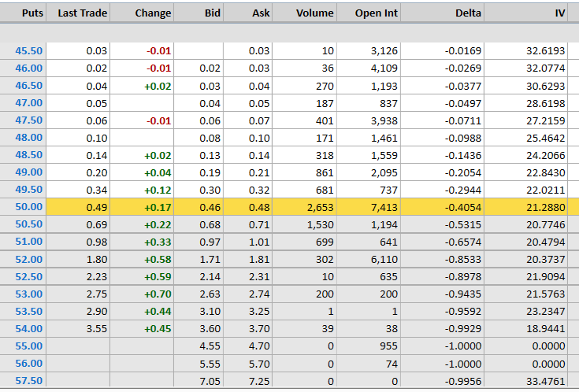Click open interest 837 in 47.00 row
Screen dimensions: 579x392
click(x=389, y=103)
